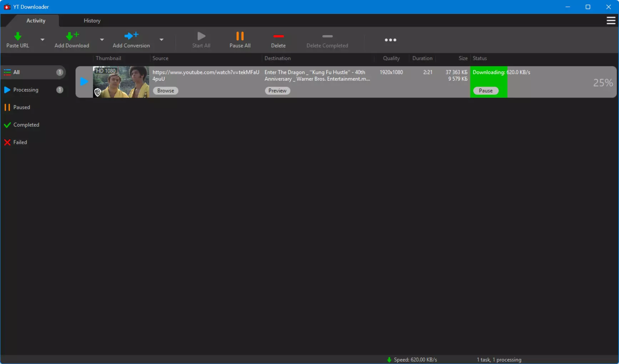
Task: Click the 2:21 duration value
Action: coord(428,72)
